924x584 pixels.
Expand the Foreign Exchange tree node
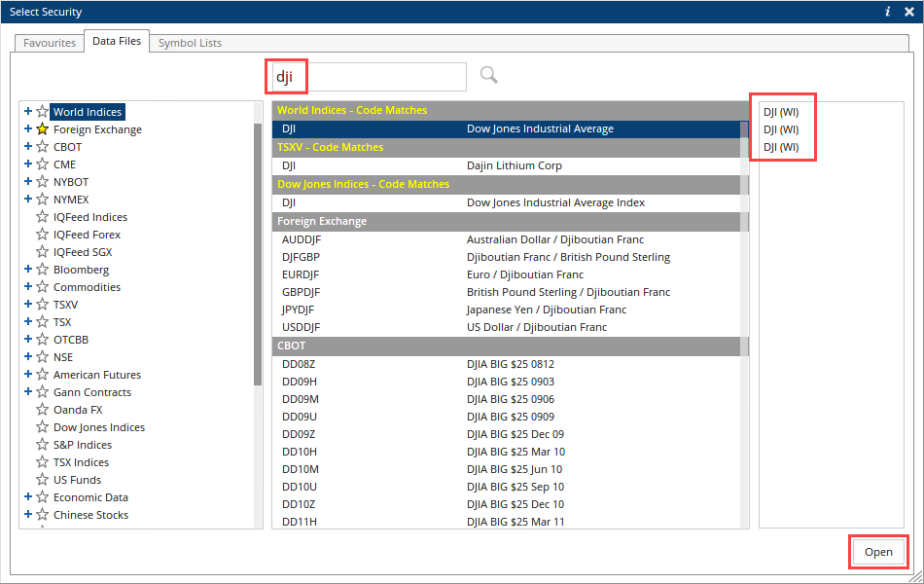(27, 128)
